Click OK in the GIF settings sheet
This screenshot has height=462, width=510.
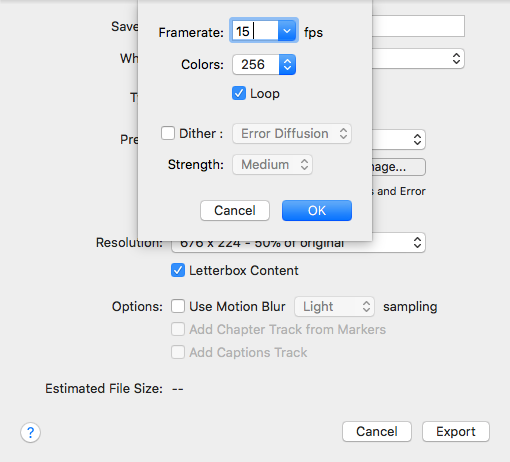317,210
